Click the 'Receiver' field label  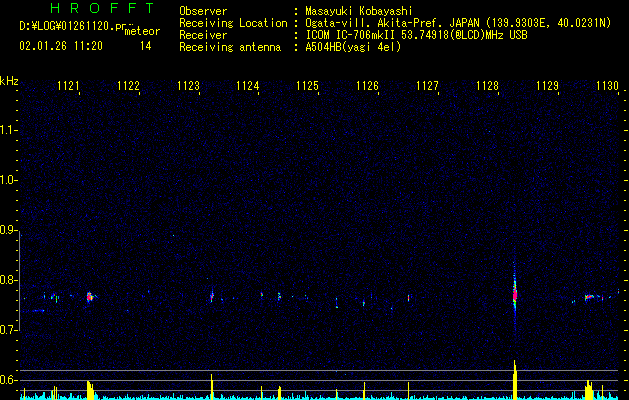[203, 35]
